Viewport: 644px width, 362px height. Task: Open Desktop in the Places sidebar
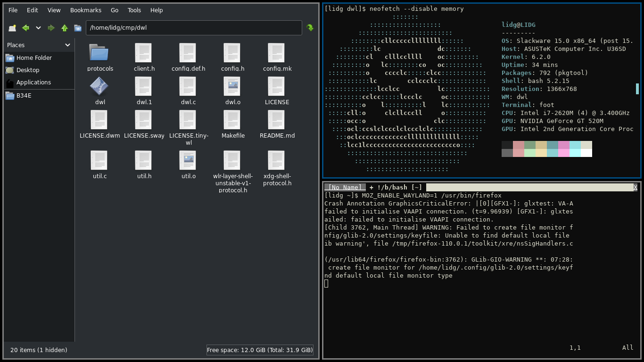coord(39,70)
